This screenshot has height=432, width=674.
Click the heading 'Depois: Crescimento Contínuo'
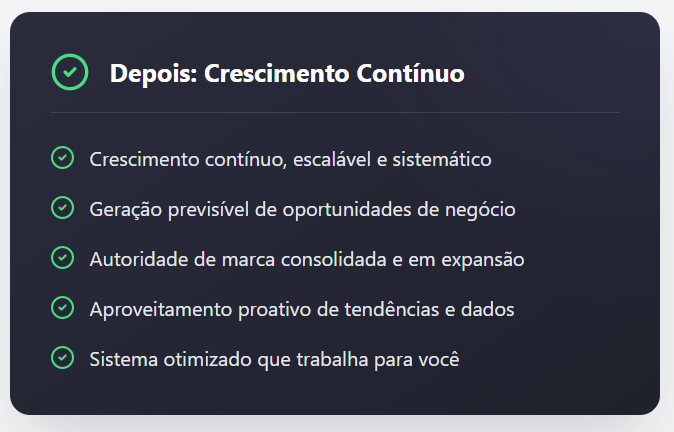point(287,73)
